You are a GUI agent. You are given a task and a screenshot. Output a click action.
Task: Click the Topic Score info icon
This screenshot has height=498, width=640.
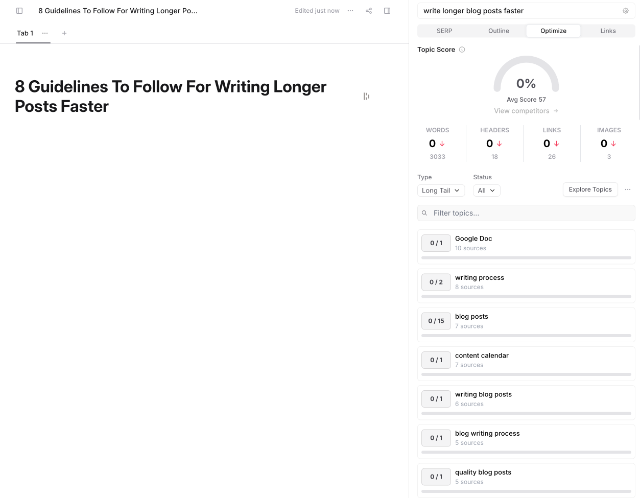click(461, 49)
